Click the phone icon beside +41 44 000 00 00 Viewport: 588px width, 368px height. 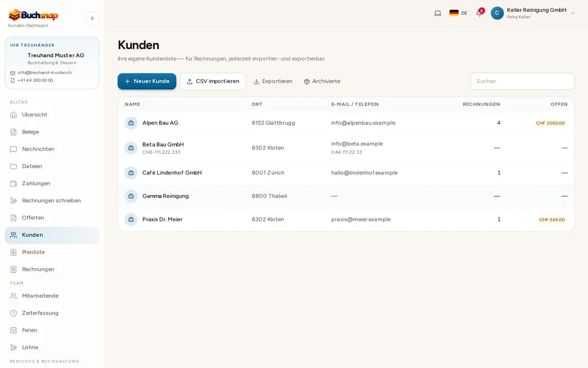(x=13, y=80)
